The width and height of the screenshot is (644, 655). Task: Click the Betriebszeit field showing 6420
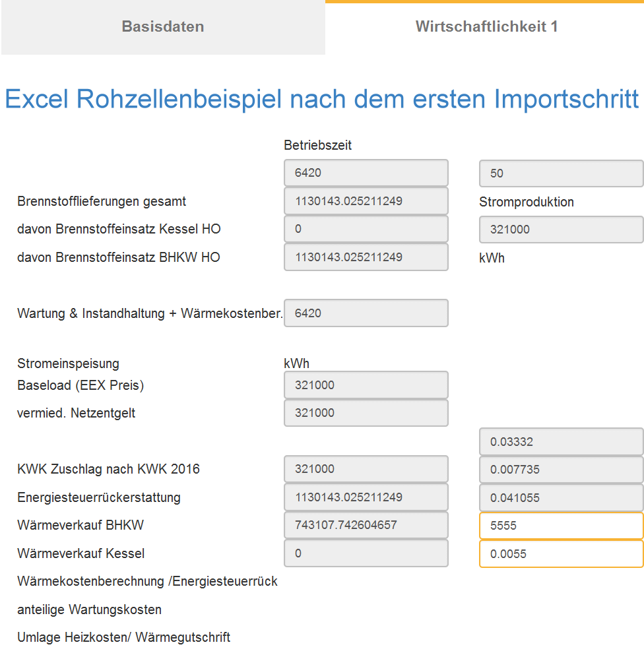pyautogui.click(x=366, y=173)
